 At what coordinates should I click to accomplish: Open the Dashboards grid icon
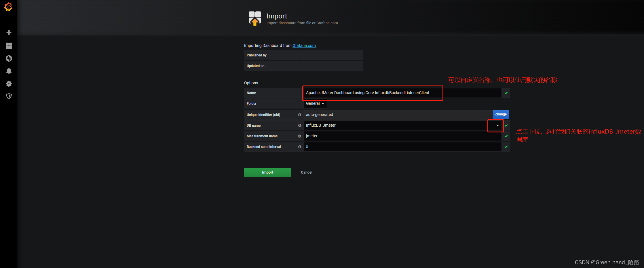(9, 46)
